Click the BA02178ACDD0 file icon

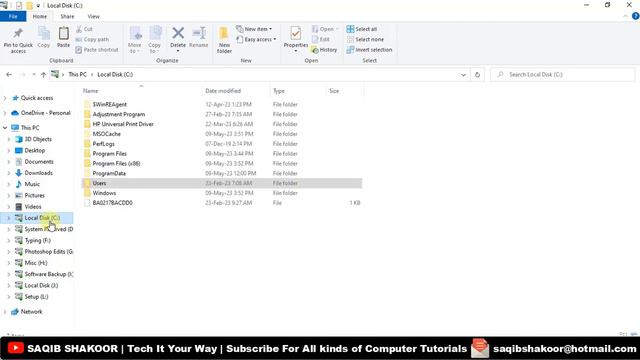(87, 203)
